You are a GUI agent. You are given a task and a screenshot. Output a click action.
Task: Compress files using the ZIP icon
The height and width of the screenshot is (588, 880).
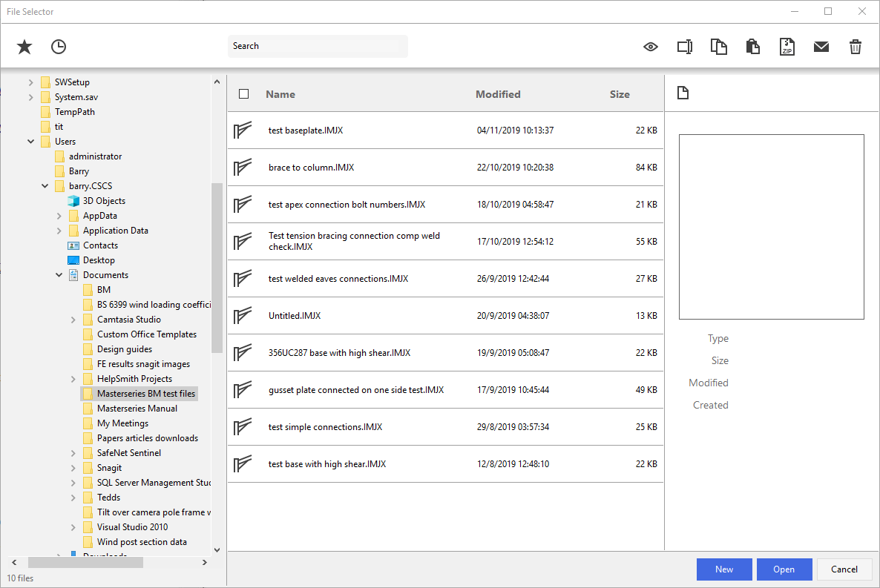(787, 46)
